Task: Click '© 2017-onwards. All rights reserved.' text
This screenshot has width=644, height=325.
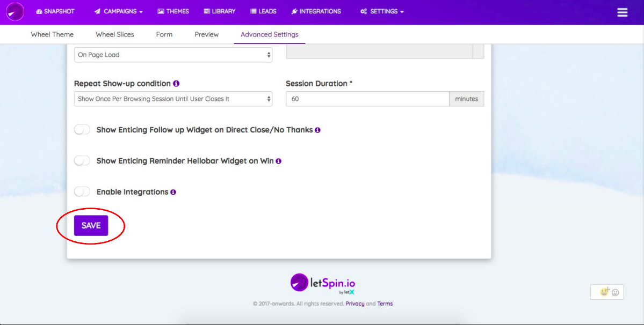Action: [298, 304]
